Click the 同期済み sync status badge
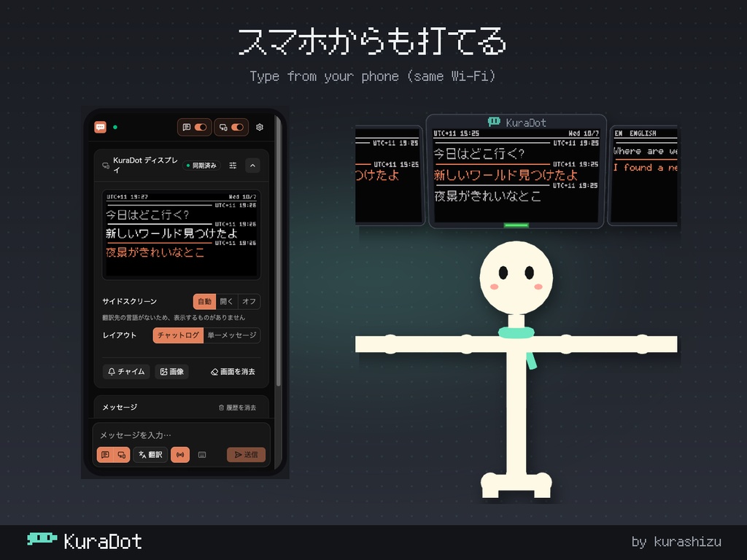 (201, 166)
